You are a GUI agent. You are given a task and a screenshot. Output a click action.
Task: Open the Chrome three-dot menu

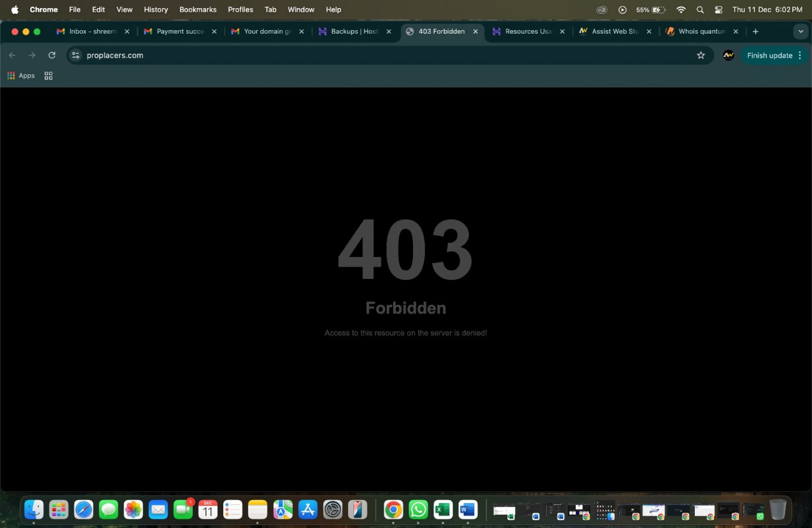(800, 55)
